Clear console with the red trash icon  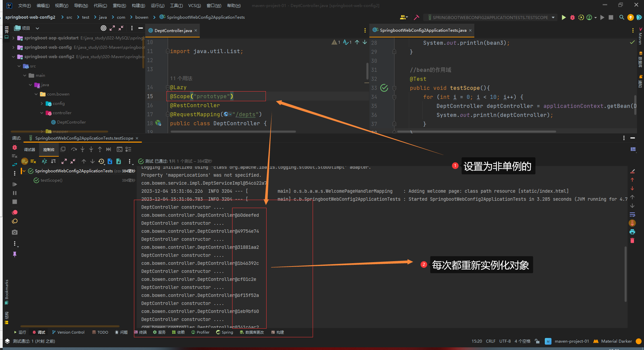tap(632, 240)
